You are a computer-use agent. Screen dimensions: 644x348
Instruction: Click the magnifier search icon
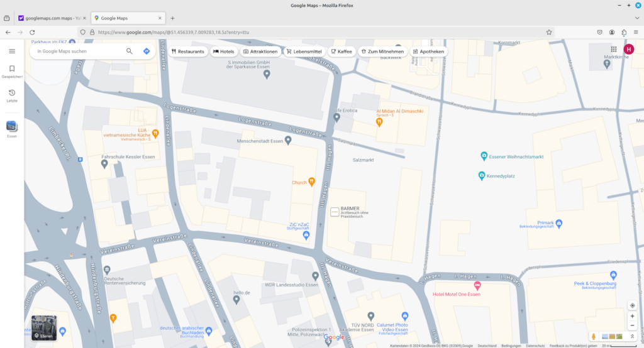pos(130,51)
